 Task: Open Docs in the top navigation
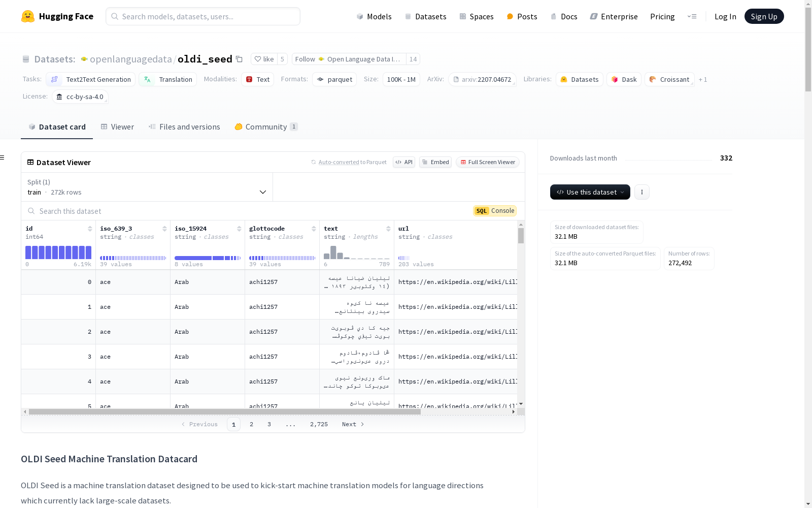click(x=564, y=16)
